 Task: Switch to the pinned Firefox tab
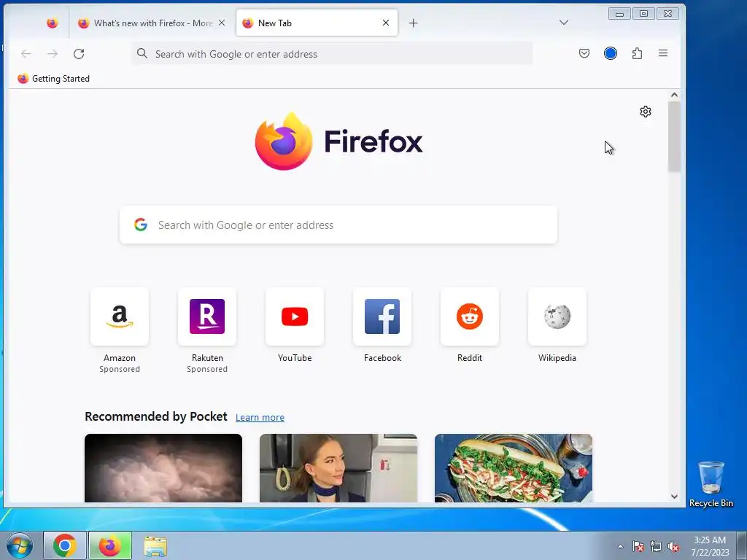coord(52,23)
